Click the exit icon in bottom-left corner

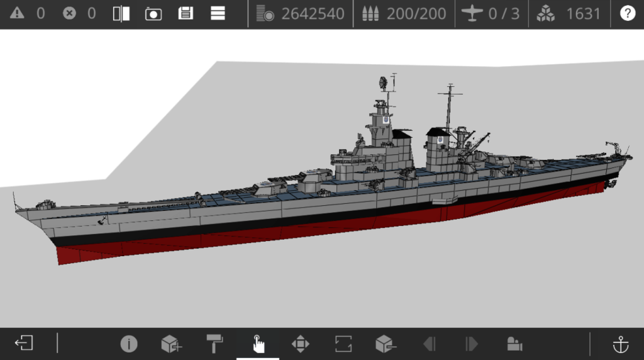pos(24,344)
